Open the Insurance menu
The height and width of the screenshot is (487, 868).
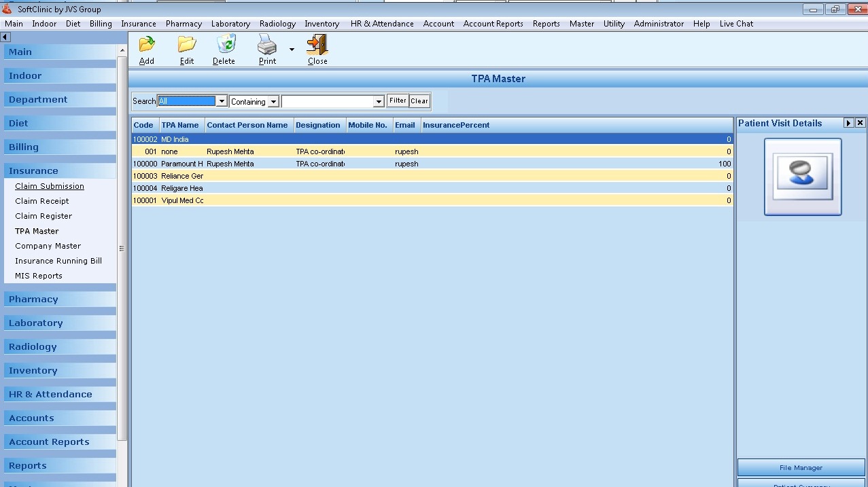138,23
